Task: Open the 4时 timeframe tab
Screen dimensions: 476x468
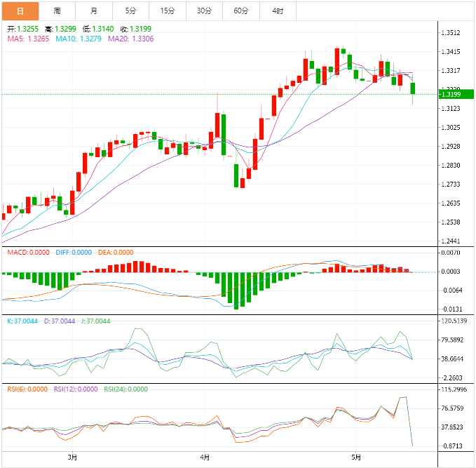Action: pyautogui.click(x=278, y=11)
